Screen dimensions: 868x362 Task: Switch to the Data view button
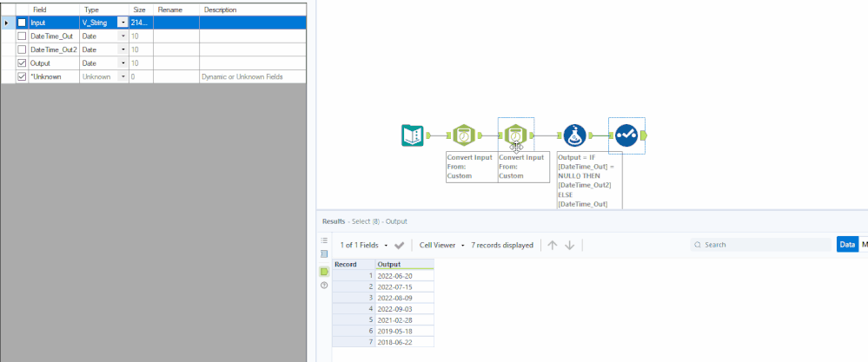click(x=847, y=244)
